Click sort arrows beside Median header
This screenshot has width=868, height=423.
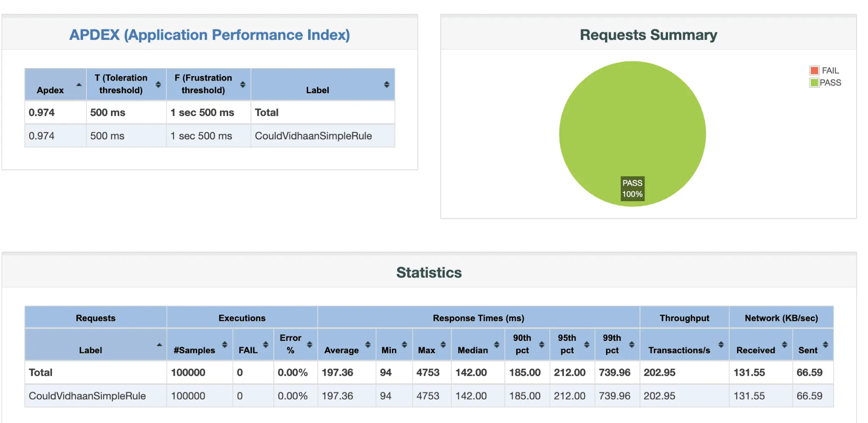pyautogui.click(x=497, y=345)
